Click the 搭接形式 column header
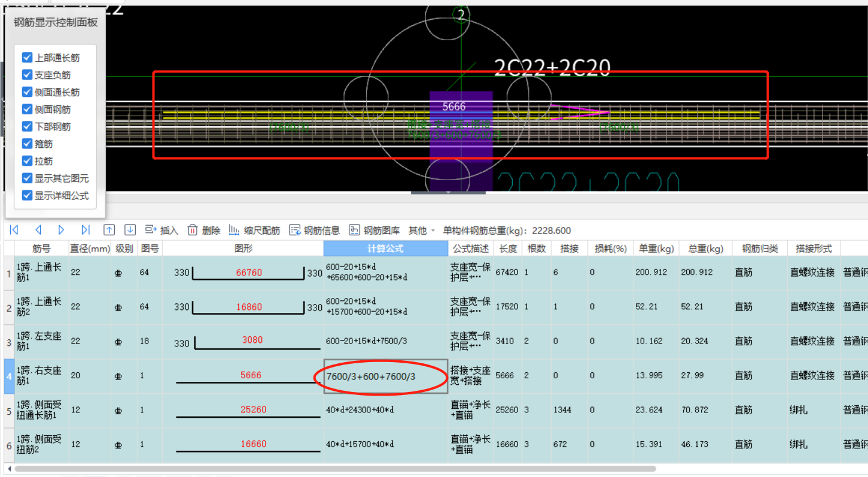This screenshot has height=477, width=868. [x=814, y=248]
